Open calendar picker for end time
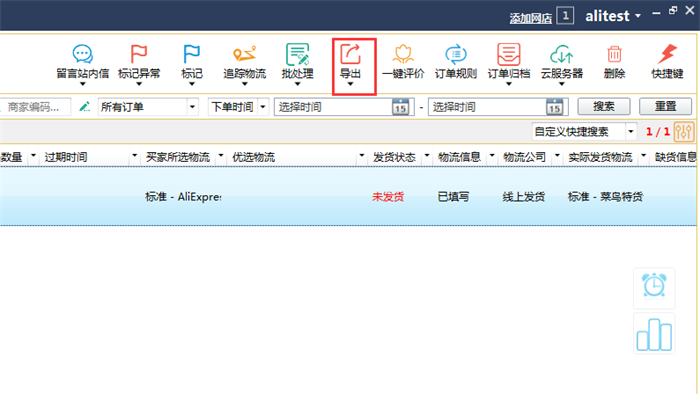The image size is (700, 394). point(554,107)
